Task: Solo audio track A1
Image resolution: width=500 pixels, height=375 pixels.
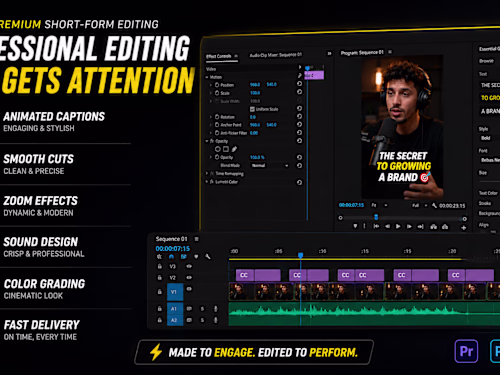Action: [x=202, y=309]
